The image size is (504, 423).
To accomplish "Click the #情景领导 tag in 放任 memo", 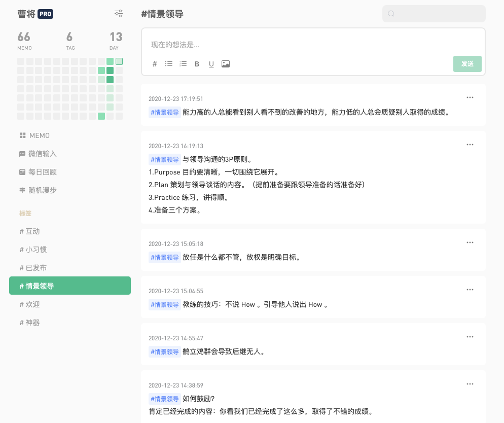I will pyautogui.click(x=165, y=258).
